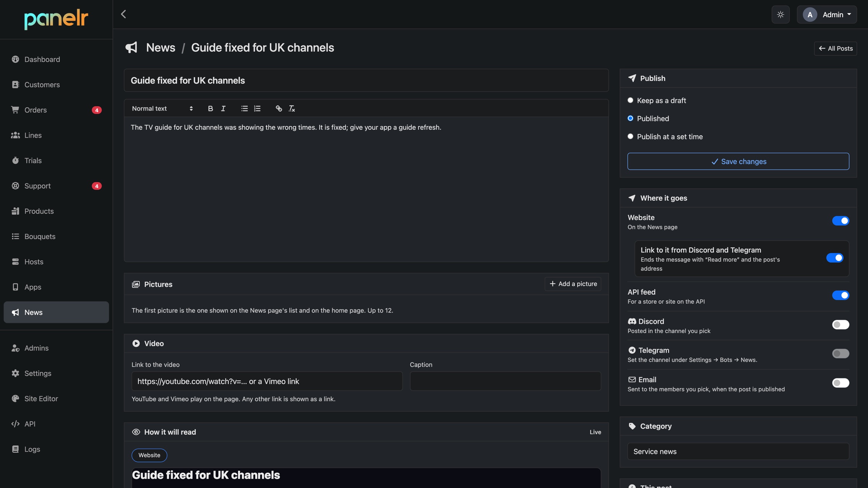Select the Keep as a draft option
Screen dimensions: 868x488
click(x=630, y=100)
